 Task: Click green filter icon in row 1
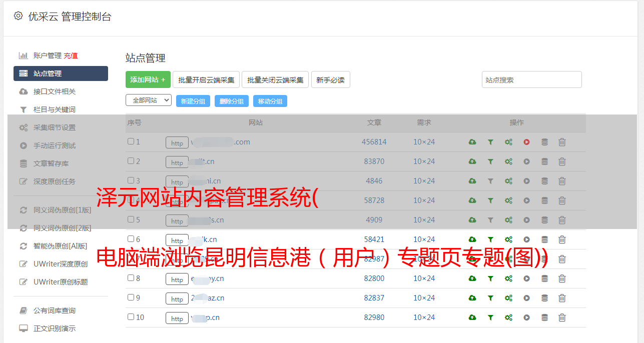[x=490, y=142]
